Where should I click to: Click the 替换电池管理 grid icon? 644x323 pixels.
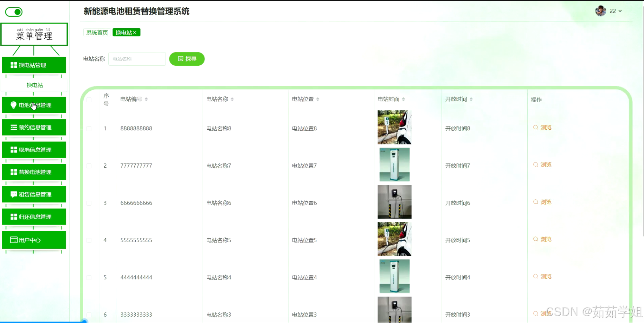coord(13,172)
